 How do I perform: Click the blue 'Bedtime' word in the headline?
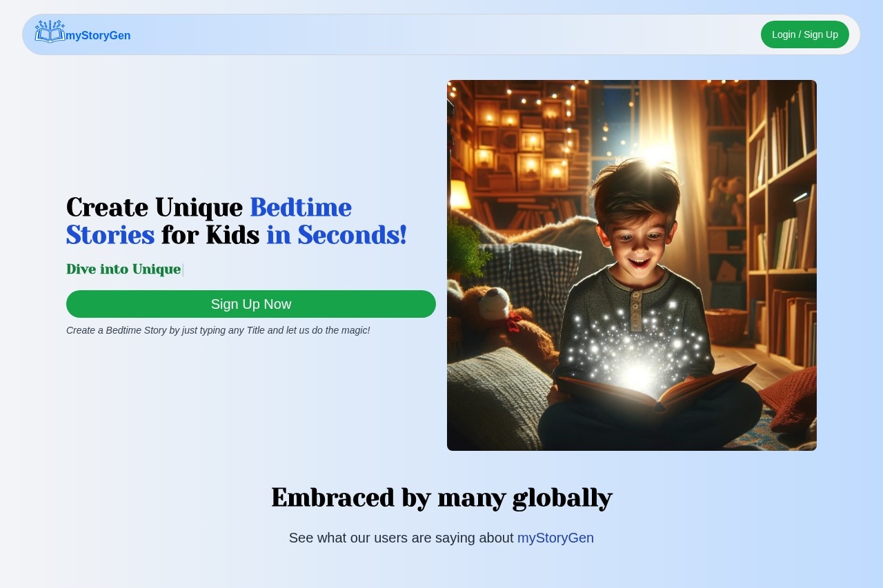pos(301,207)
